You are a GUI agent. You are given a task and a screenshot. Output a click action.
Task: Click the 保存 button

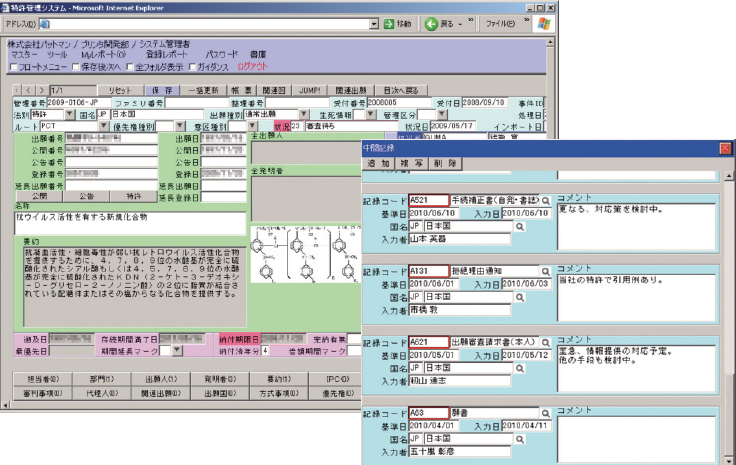pos(162,90)
